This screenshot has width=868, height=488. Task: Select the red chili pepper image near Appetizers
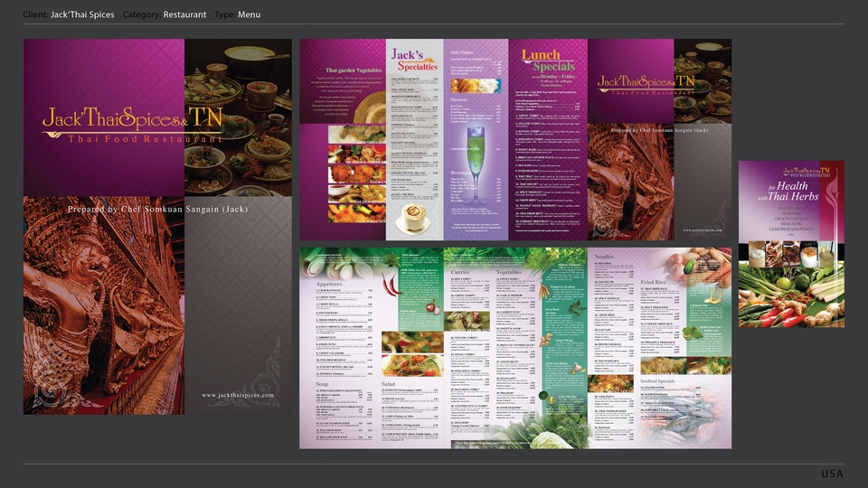click(392, 283)
